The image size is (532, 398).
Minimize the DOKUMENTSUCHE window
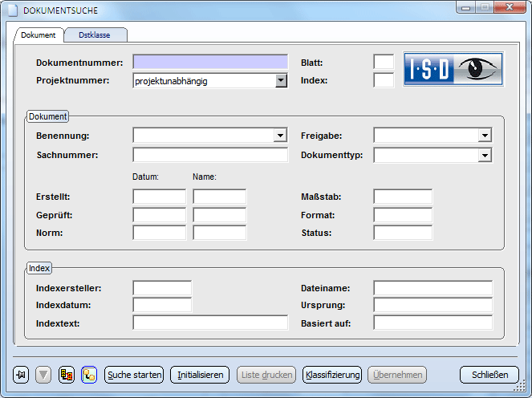click(x=466, y=7)
